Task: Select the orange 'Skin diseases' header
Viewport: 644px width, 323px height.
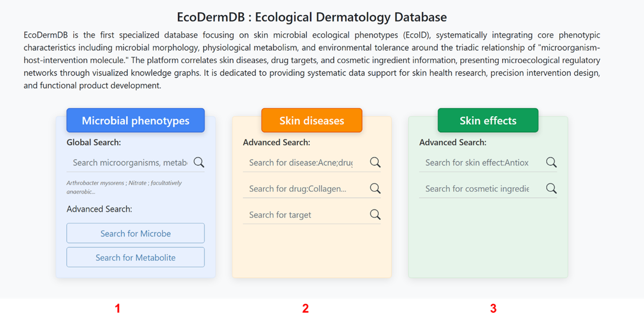Action: pos(312,120)
